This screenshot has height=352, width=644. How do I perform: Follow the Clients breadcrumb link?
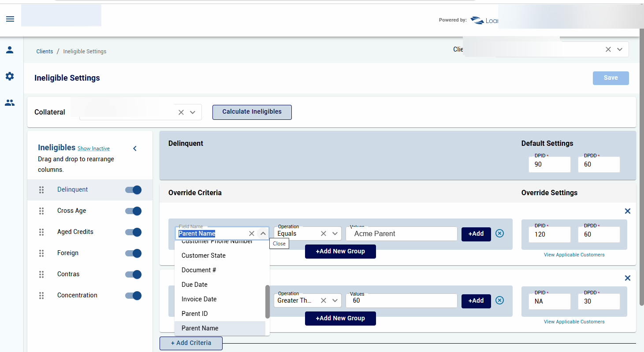(45, 52)
